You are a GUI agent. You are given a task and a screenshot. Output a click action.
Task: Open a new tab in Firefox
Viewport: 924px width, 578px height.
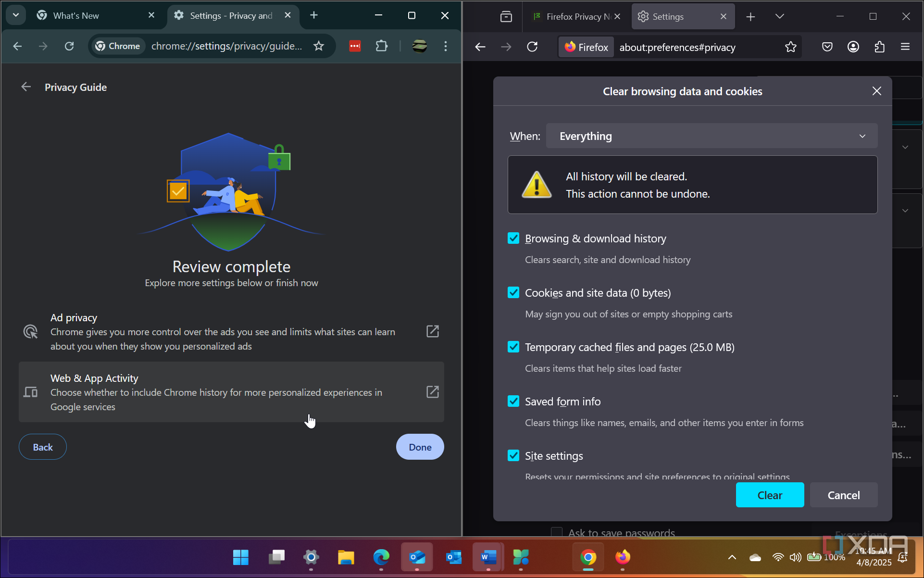[750, 17]
